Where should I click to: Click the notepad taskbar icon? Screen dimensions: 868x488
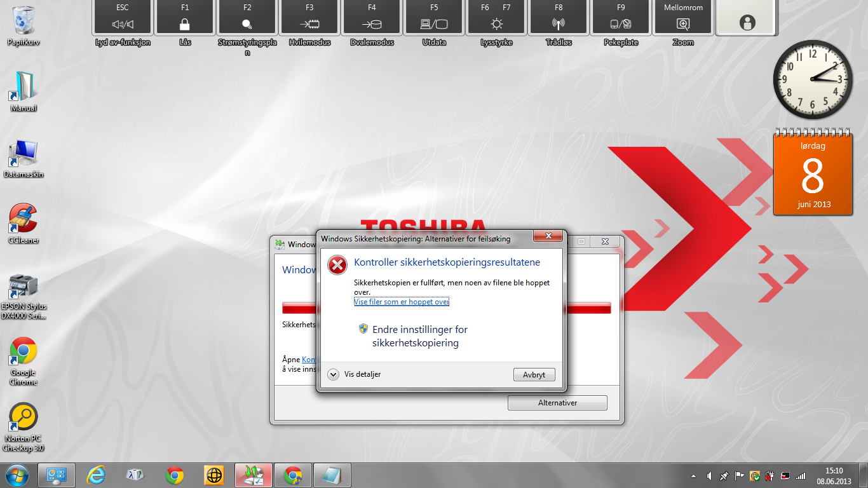pos(332,475)
